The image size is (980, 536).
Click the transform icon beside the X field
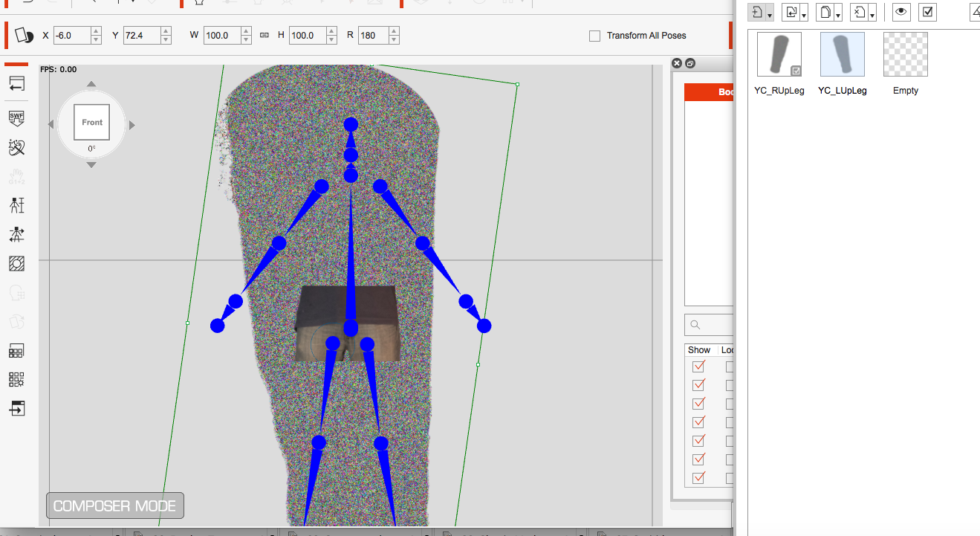tap(25, 35)
